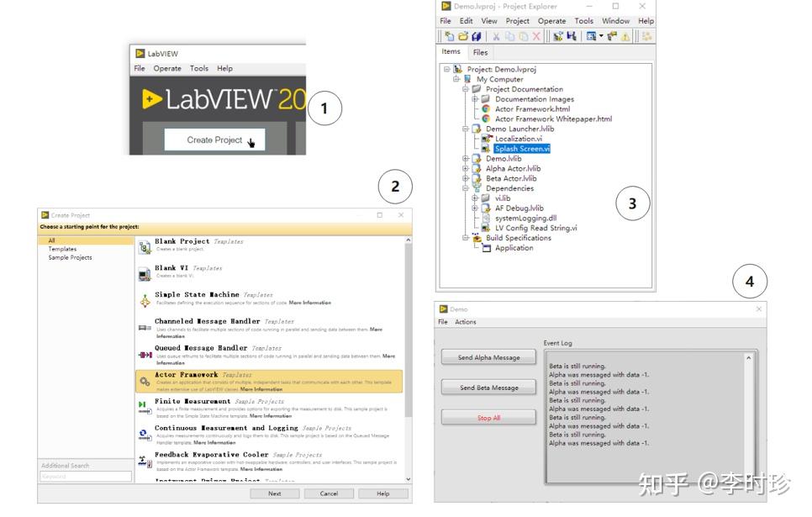Click the Open project folder icon in Project Explorer

[x=463, y=34]
